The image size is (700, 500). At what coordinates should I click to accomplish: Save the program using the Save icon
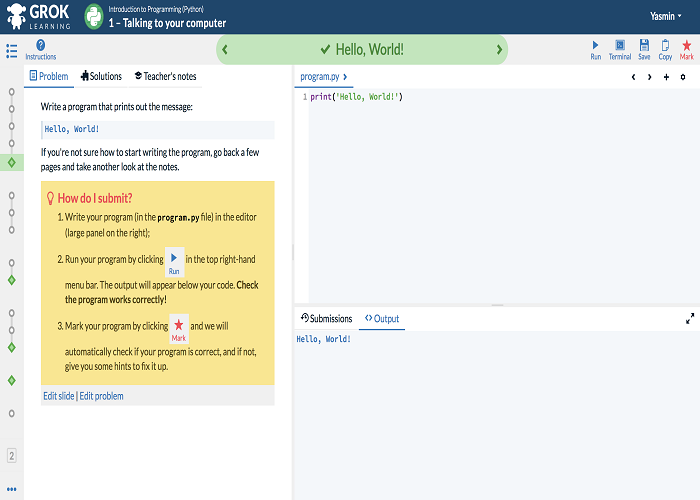click(644, 46)
